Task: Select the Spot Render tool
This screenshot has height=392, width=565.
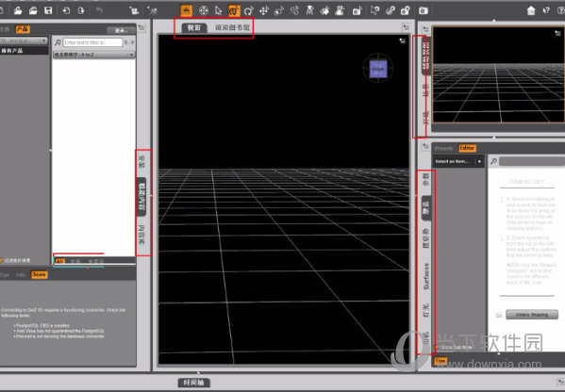Action: click(x=357, y=10)
